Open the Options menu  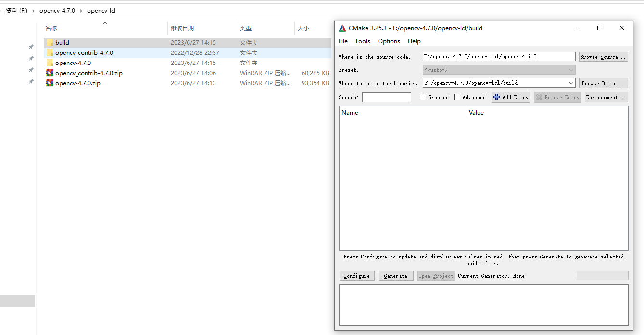coord(389,41)
